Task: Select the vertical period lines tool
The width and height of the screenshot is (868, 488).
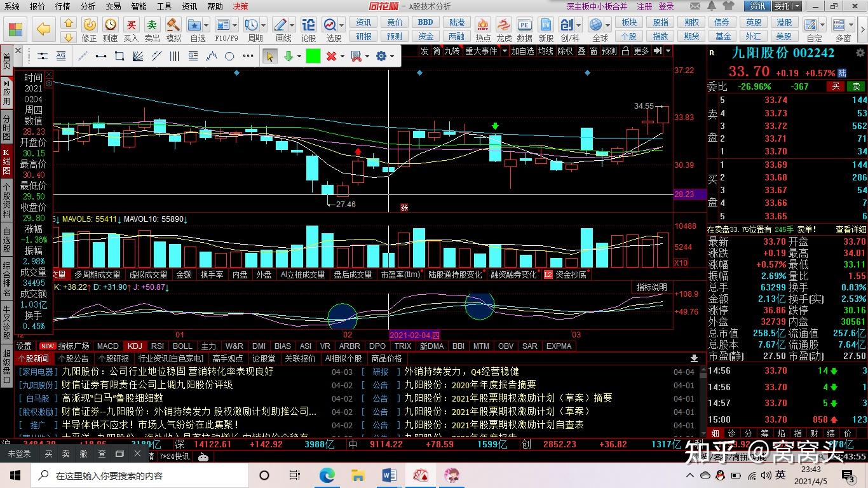Action: 174,56
